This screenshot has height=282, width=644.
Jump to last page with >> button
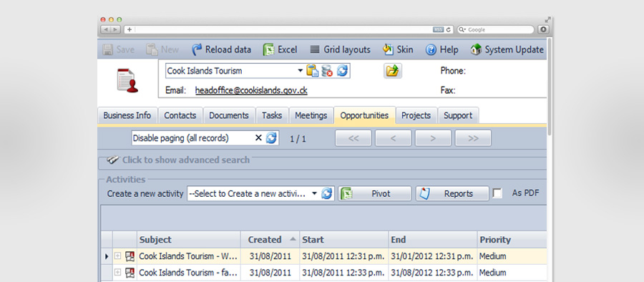473,138
